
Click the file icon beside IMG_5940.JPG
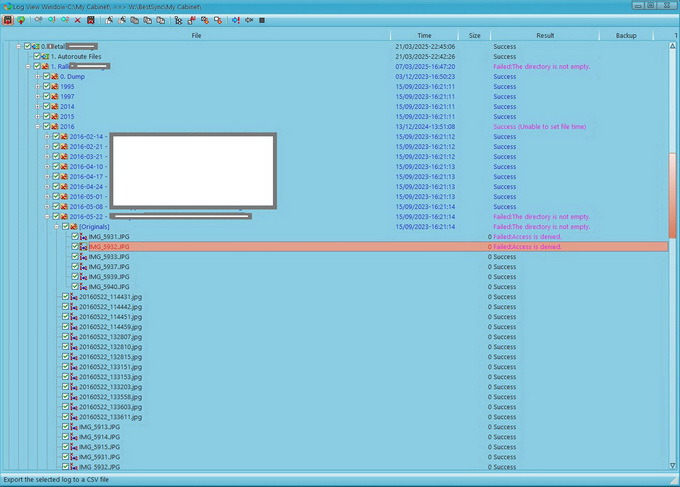pyautogui.click(x=83, y=287)
